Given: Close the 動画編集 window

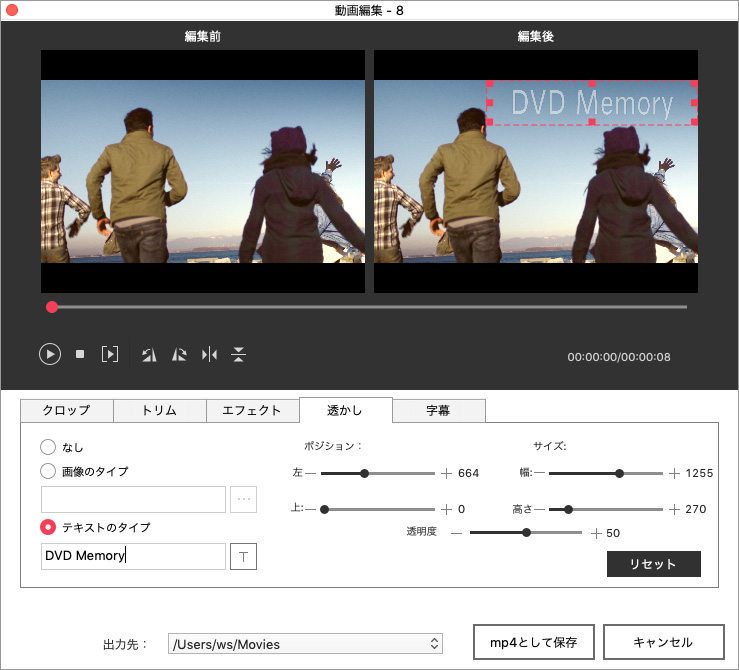Looking at the screenshot, I should [x=12, y=10].
